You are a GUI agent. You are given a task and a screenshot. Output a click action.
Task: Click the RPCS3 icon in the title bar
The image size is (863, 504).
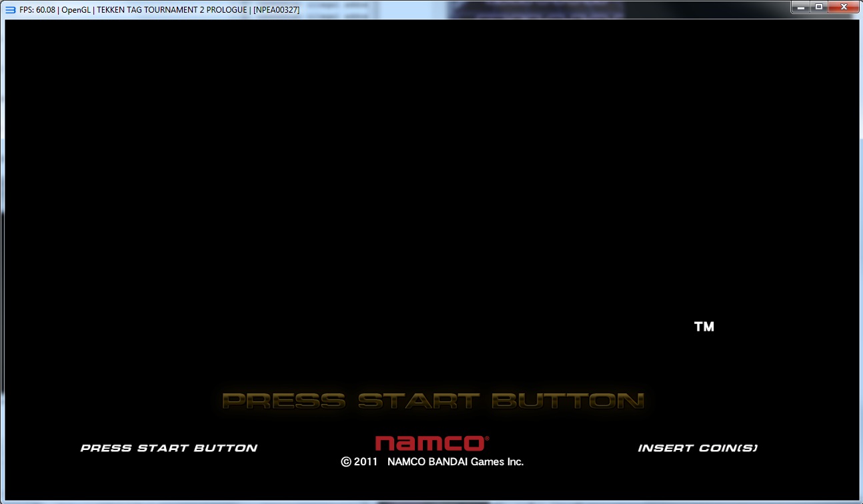pos(10,9)
